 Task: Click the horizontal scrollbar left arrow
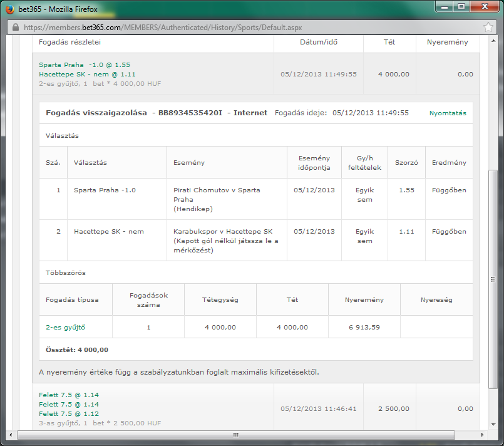tap(11, 435)
